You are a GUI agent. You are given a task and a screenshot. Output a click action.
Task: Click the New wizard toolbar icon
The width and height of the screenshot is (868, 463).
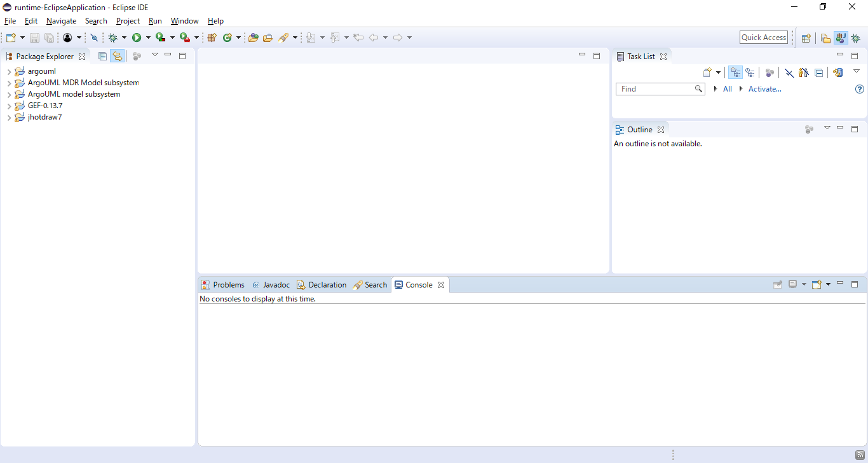pos(11,38)
